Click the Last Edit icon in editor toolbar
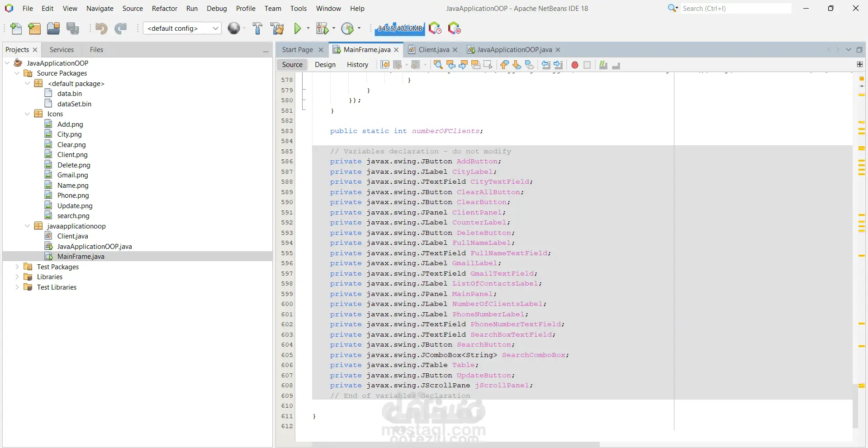Screen dimensions: 868x448 click(x=385, y=65)
